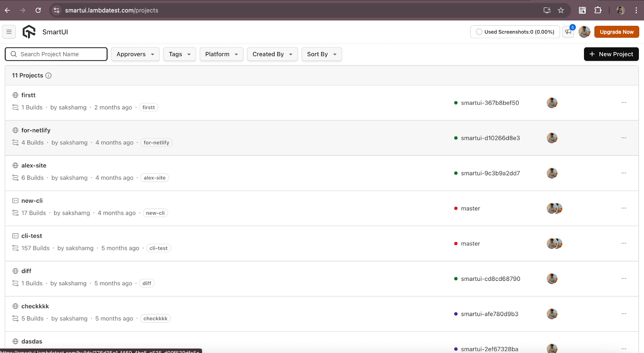
Task: Expand the Approvers filter dropdown
Action: pos(135,54)
